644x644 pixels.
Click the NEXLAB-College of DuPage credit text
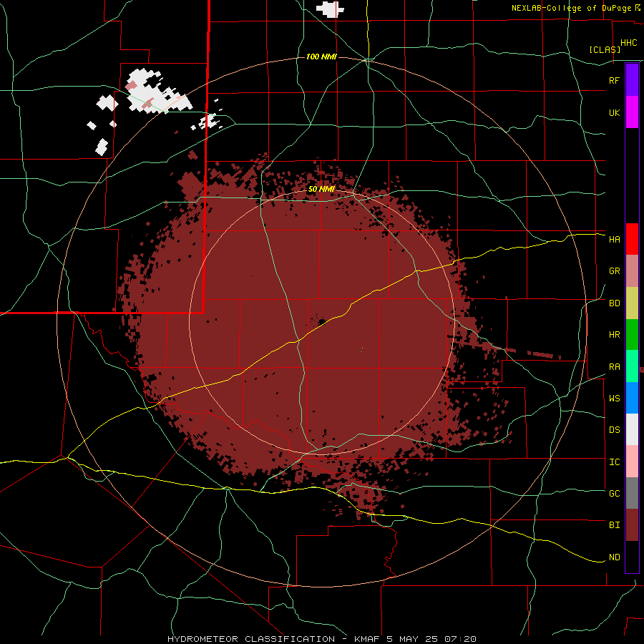pyautogui.click(x=574, y=8)
